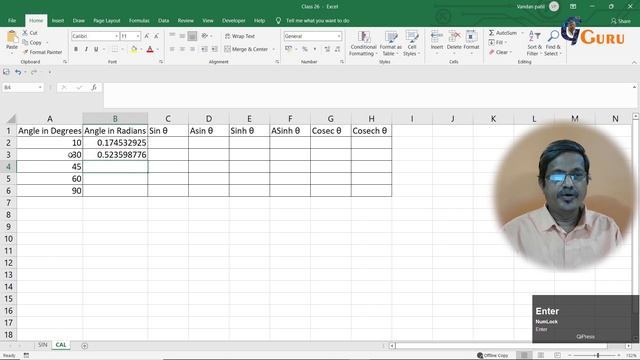Copy the selected cells
640x360 pixels.
(x=32, y=42)
